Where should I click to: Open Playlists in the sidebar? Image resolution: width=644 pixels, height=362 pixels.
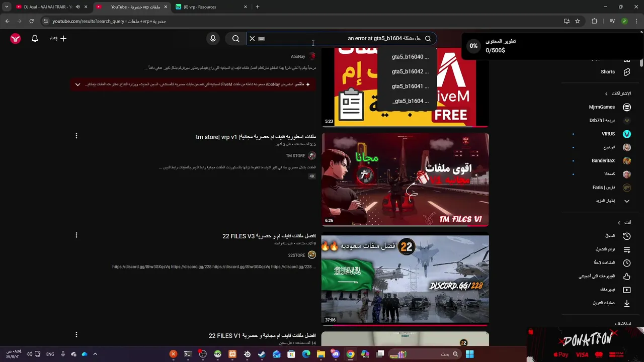613,249
